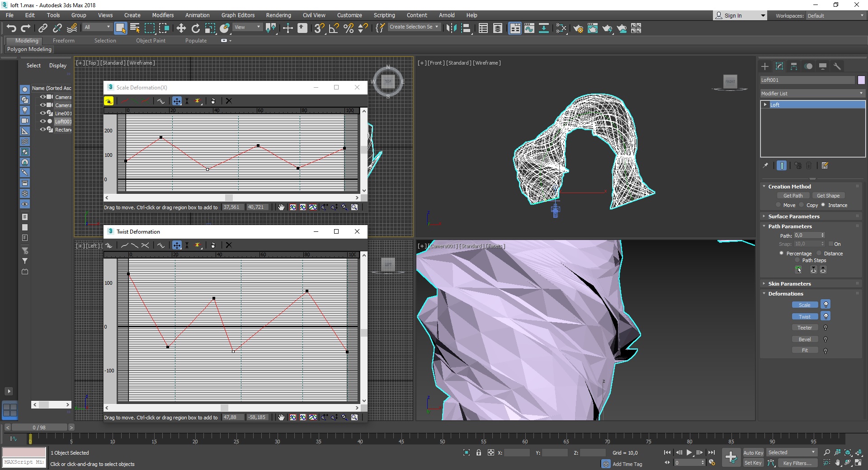Select the Move radio button

point(778,205)
